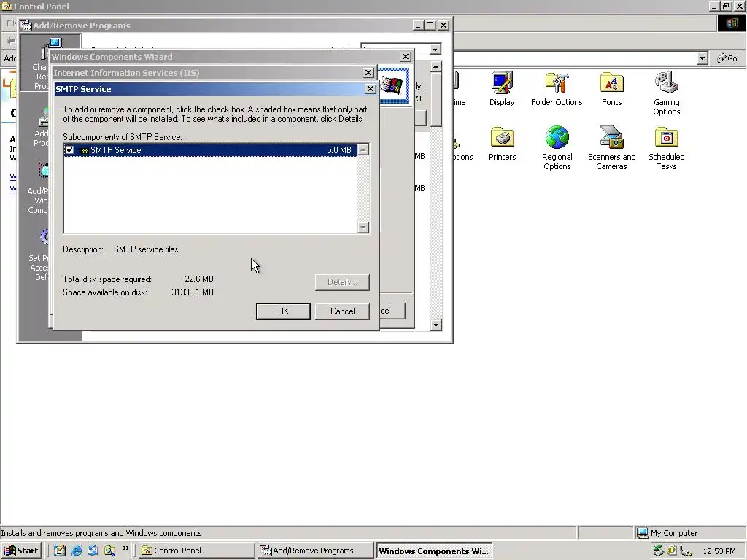747x560 pixels.
Task: Switch to Windows Components Wizard taskbar button
Action: tap(434, 551)
